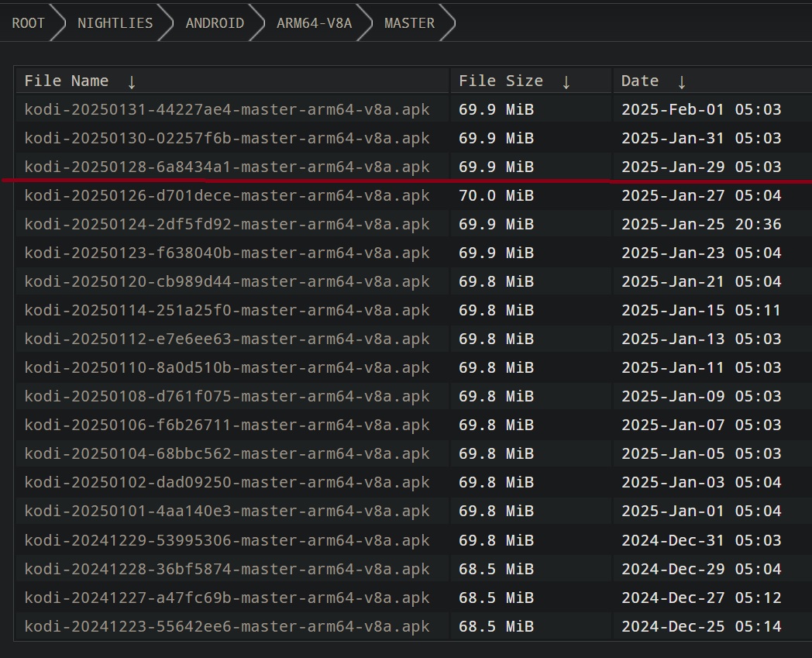812x658 pixels.
Task: Open kodi-20241223-55642ee6 apk link
Action: pos(227,626)
